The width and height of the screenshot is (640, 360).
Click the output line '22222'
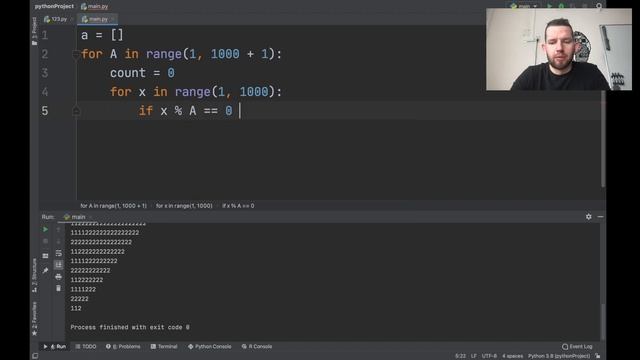(x=79, y=299)
